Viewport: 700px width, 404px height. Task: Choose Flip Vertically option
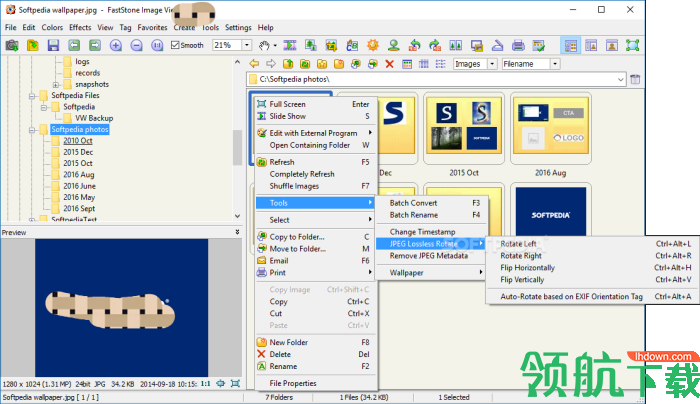pyautogui.click(x=593, y=280)
